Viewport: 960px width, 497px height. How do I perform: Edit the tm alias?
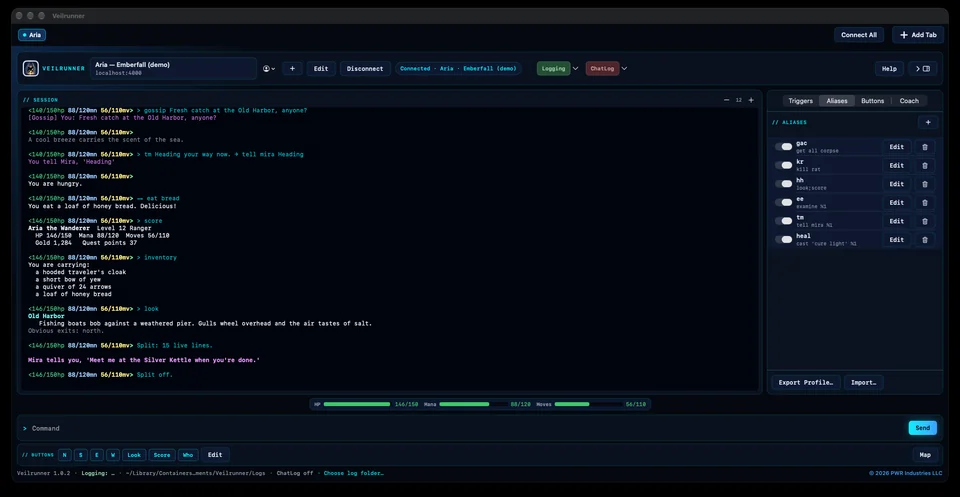(896, 221)
